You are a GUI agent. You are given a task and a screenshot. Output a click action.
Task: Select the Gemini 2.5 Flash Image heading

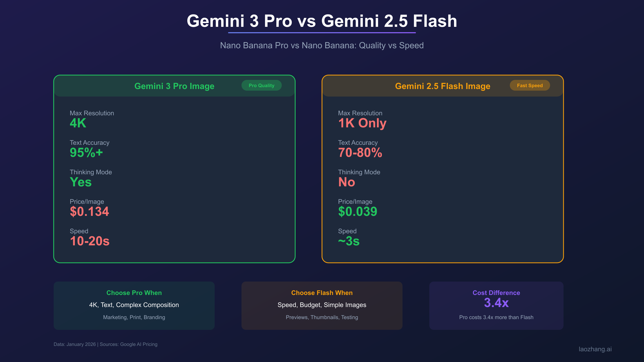click(442, 86)
